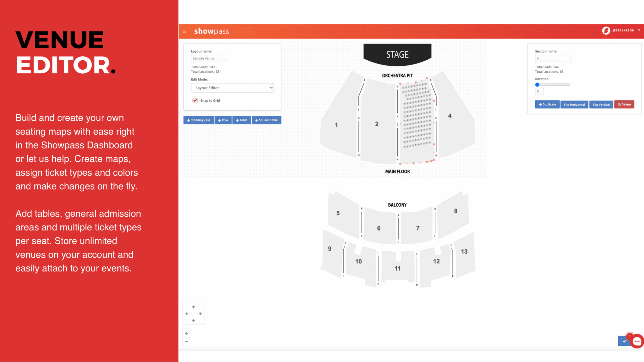Click the Layout name input field
The height and width of the screenshot is (362, 644).
(209, 58)
